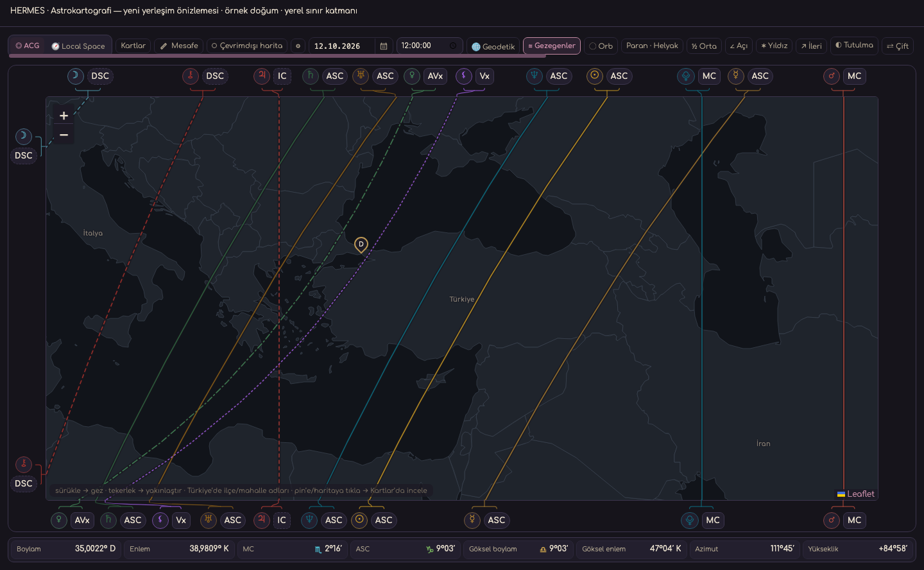Select the Mesafe measuring tool
Image resolution: width=924 pixels, height=570 pixels.
coord(179,46)
